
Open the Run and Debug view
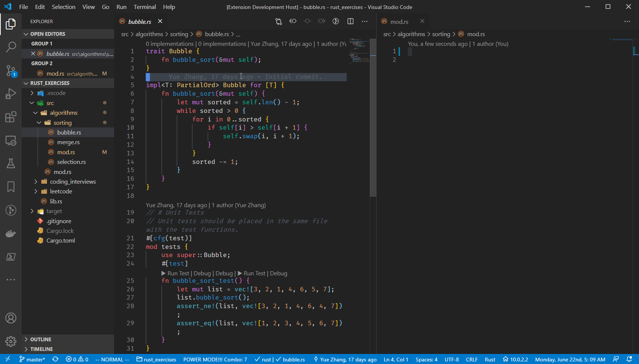(x=11, y=94)
